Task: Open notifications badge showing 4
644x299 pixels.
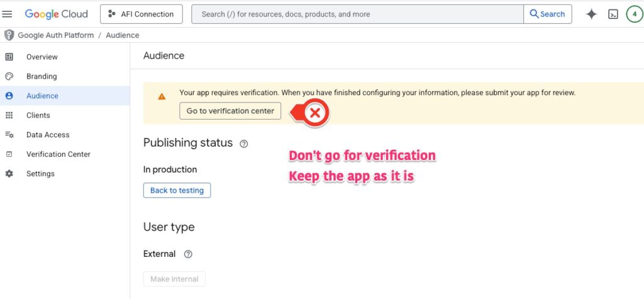Action: coord(633,14)
